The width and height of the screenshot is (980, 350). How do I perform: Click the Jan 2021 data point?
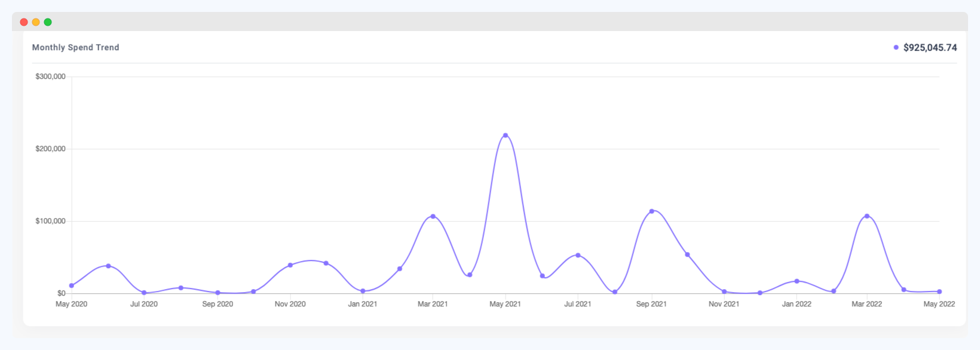pyautogui.click(x=363, y=291)
